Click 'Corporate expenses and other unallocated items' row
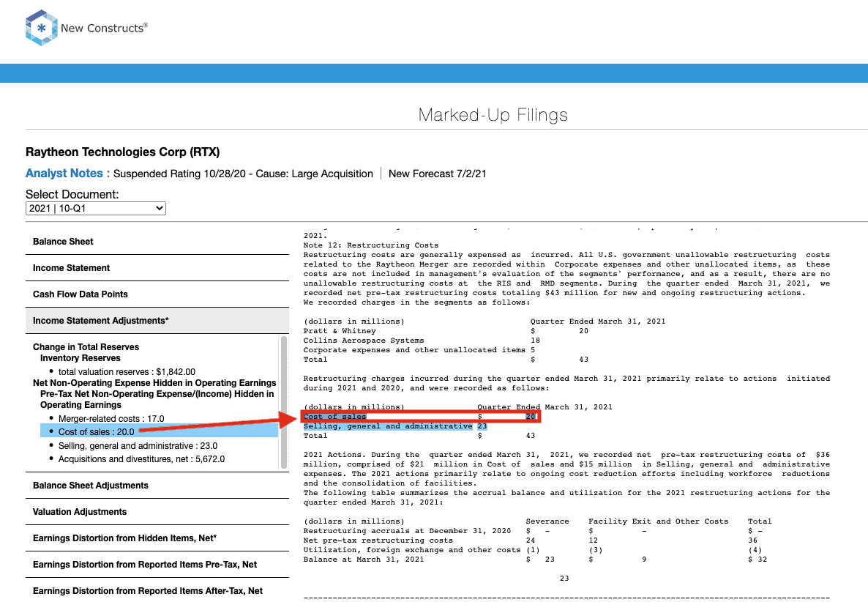This screenshot has width=868, height=602. pyautogui.click(x=419, y=349)
